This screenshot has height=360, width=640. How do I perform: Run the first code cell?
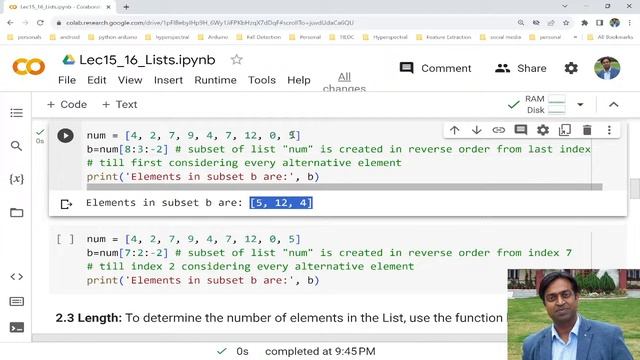65,136
